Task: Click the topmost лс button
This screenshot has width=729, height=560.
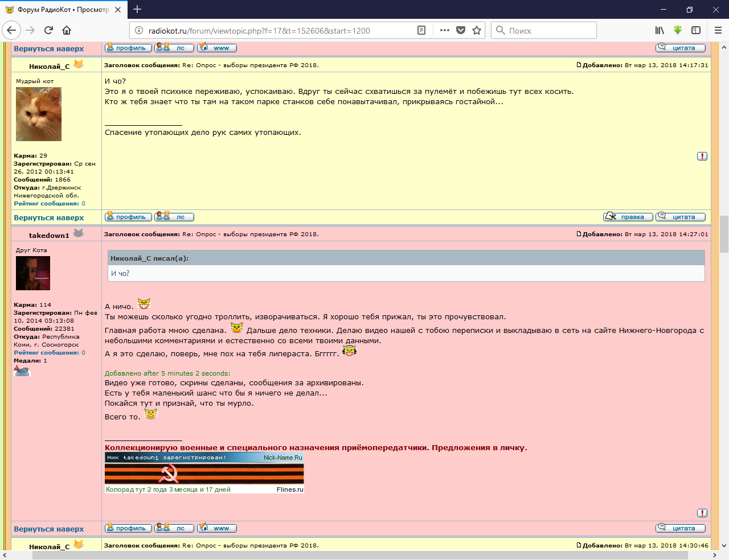Action: [x=174, y=48]
